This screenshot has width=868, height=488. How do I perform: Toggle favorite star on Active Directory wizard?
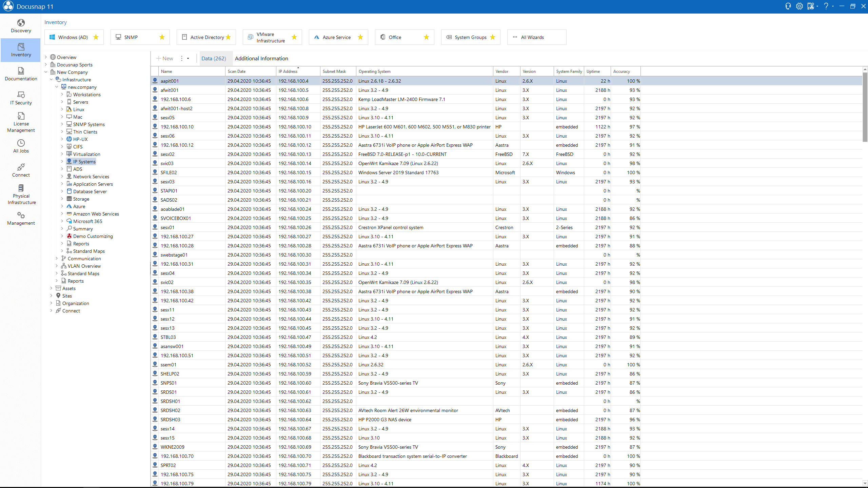(228, 37)
